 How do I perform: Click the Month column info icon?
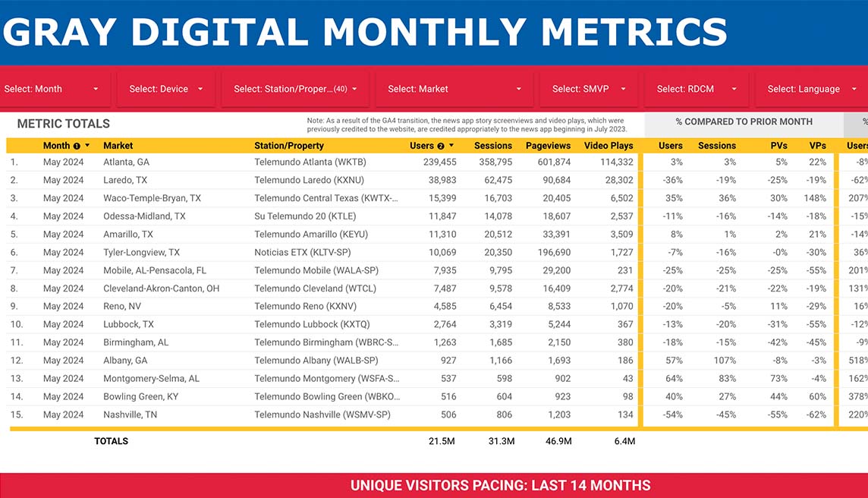(x=77, y=147)
